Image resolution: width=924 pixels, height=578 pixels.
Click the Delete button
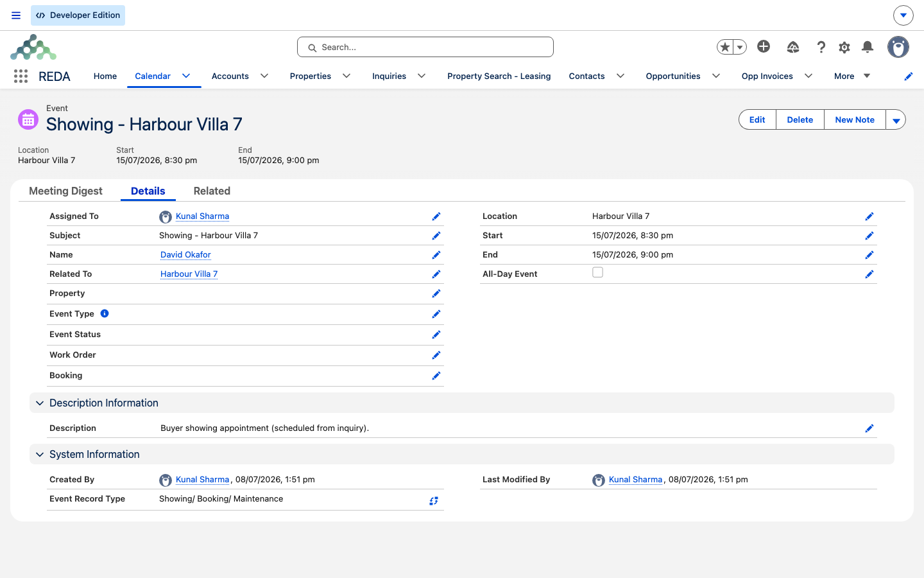[x=800, y=119]
